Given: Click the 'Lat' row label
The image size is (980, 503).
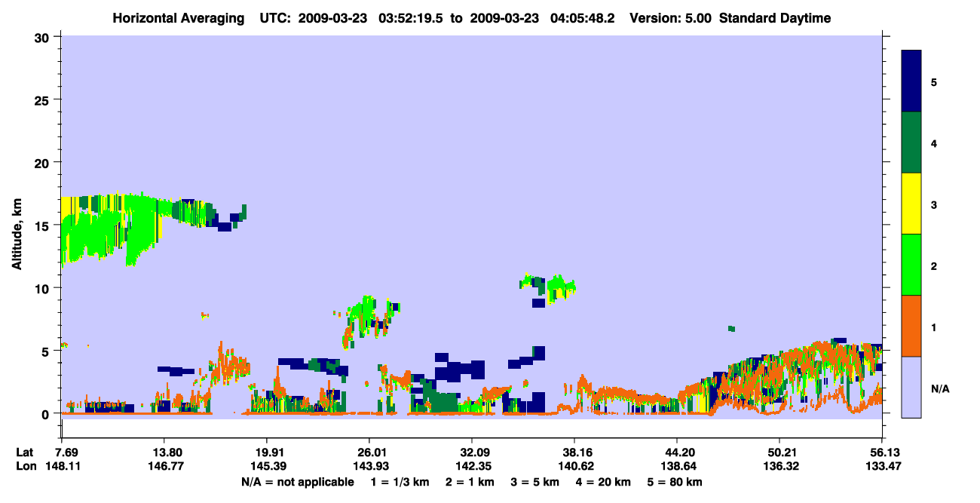Looking at the screenshot, I should pos(25,452).
